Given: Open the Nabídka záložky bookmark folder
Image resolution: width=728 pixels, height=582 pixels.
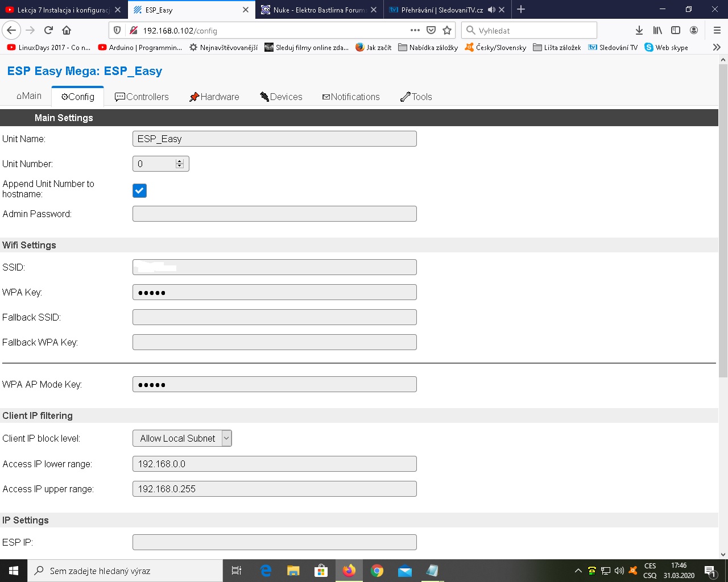Looking at the screenshot, I should coord(428,47).
